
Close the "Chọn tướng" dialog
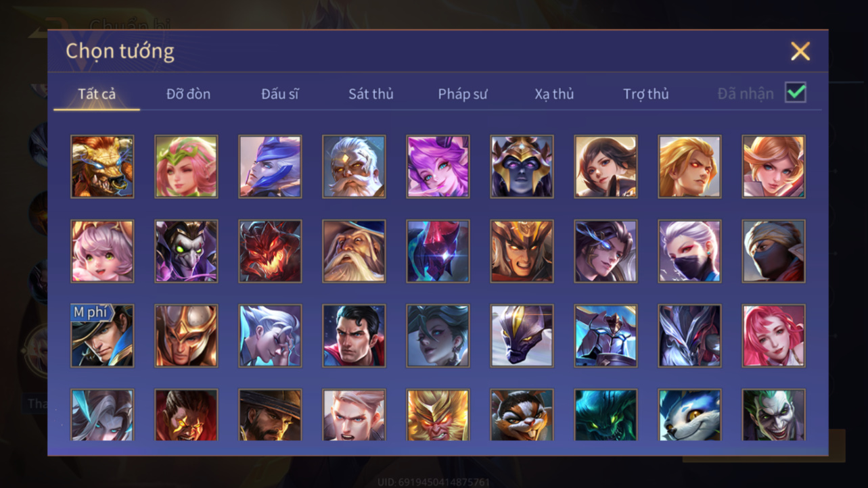pos(800,51)
